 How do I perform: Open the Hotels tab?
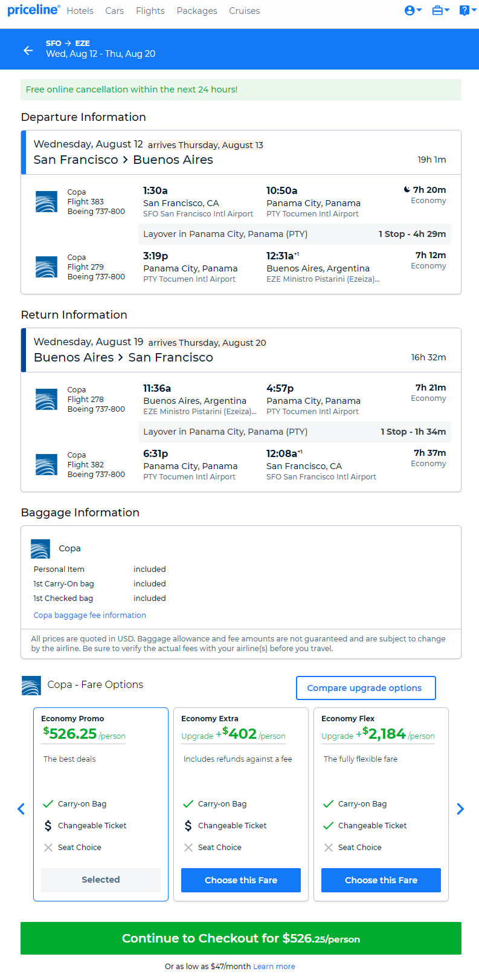(x=80, y=11)
